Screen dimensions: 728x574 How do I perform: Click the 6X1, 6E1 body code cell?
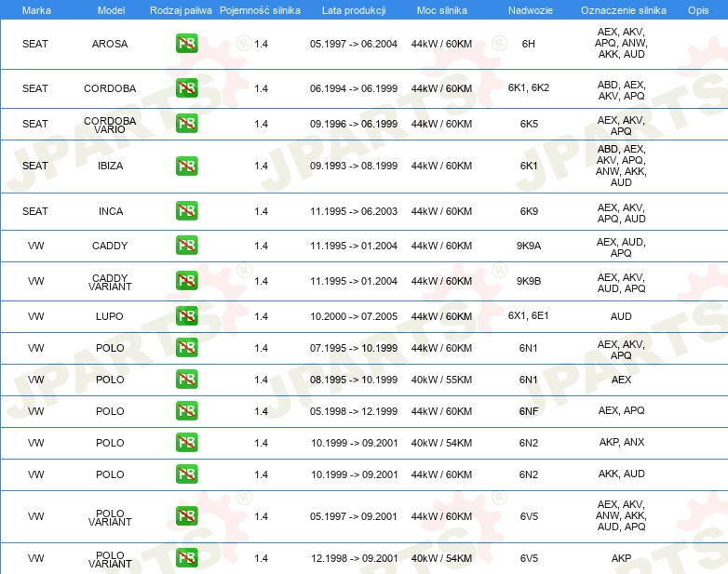click(529, 315)
